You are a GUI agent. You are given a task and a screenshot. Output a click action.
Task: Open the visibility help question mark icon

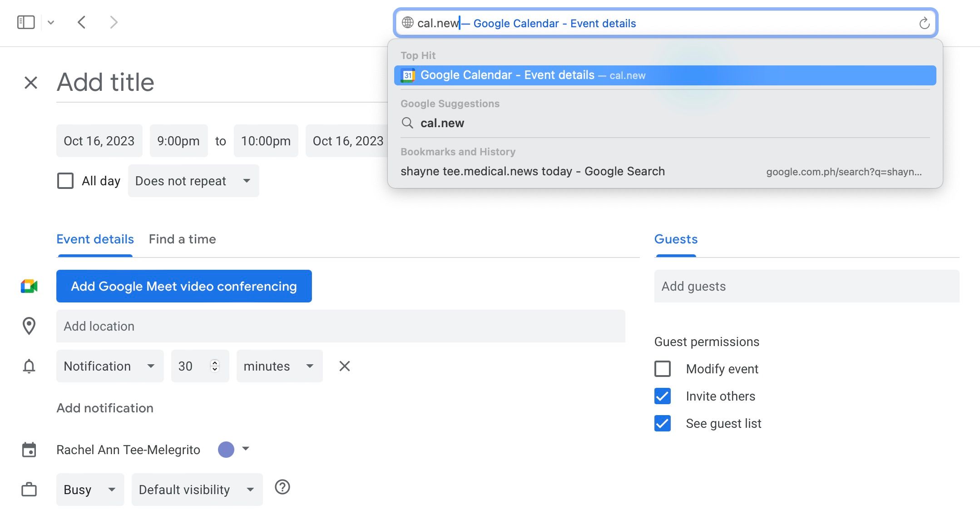282,487
